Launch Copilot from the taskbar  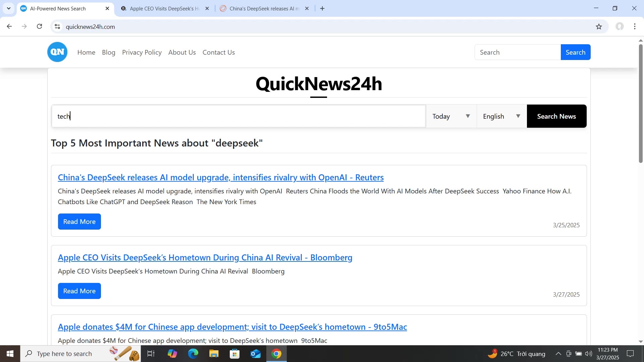click(172, 354)
